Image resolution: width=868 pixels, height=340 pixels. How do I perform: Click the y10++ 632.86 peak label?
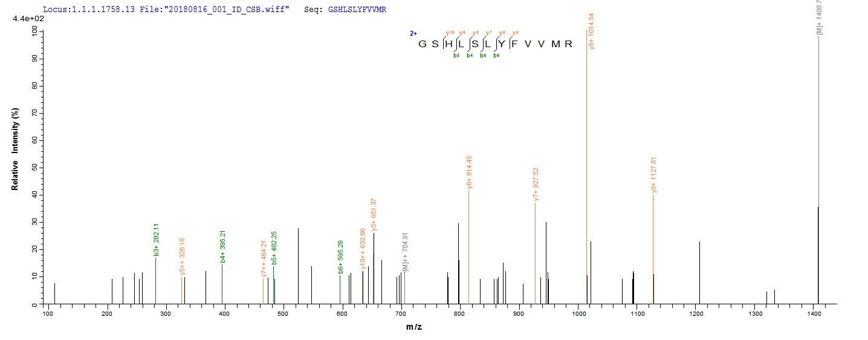point(363,249)
